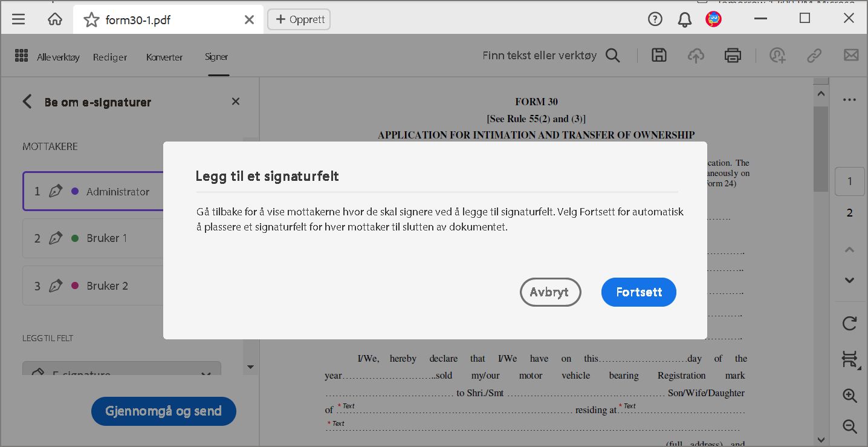This screenshot has height=447, width=868.
Task: Open the overflow ellipsis menu
Action: [849, 99]
